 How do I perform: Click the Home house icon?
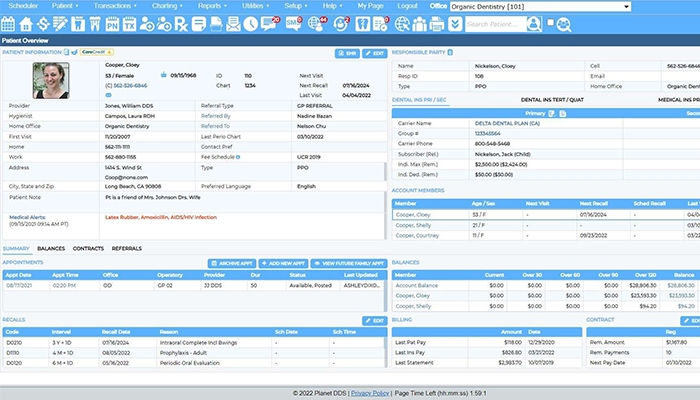click(x=24, y=24)
